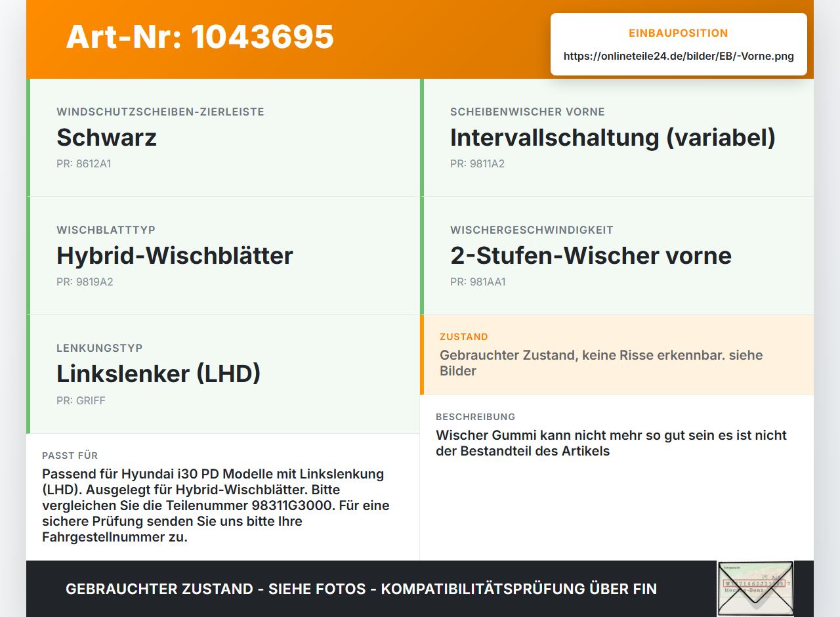The image size is (840, 617).
Task: Select 2-Stufen-Wischer vorne value
Action: coord(591,255)
